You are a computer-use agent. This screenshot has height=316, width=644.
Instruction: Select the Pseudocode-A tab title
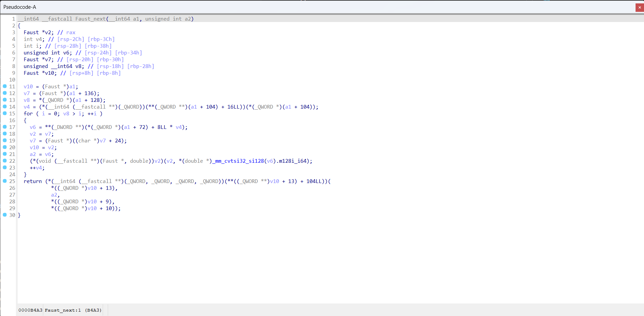(x=20, y=7)
